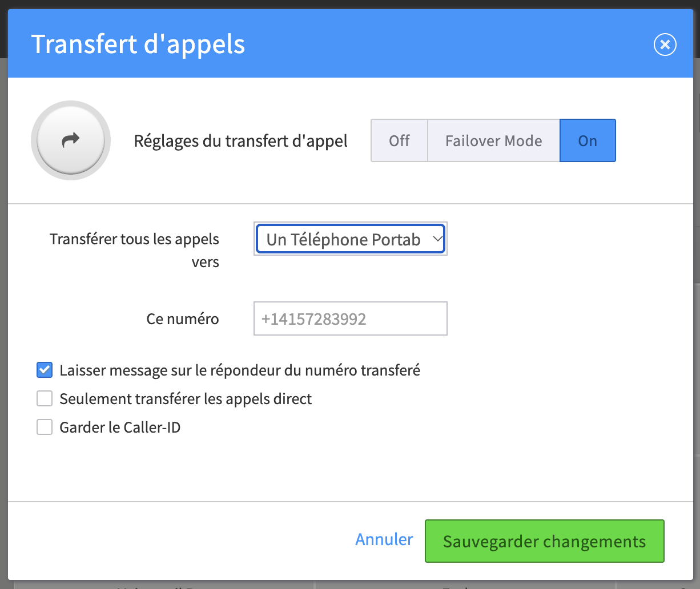Enable Seulement transférer les appels direct checkbox
The height and width of the screenshot is (589, 700).
click(45, 398)
